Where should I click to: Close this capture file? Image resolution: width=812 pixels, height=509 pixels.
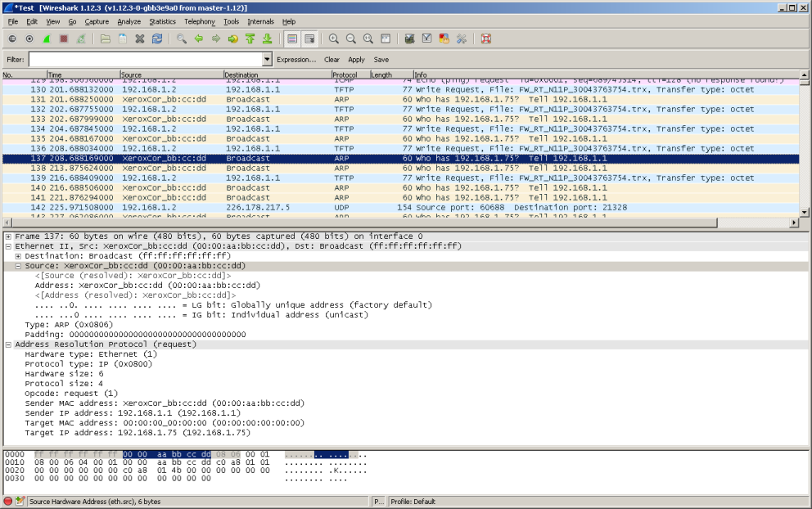[x=140, y=38]
